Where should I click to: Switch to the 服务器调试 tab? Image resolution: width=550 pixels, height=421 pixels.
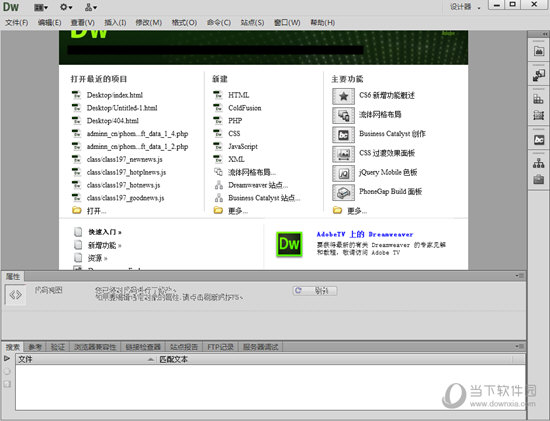pyautogui.click(x=261, y=347)
